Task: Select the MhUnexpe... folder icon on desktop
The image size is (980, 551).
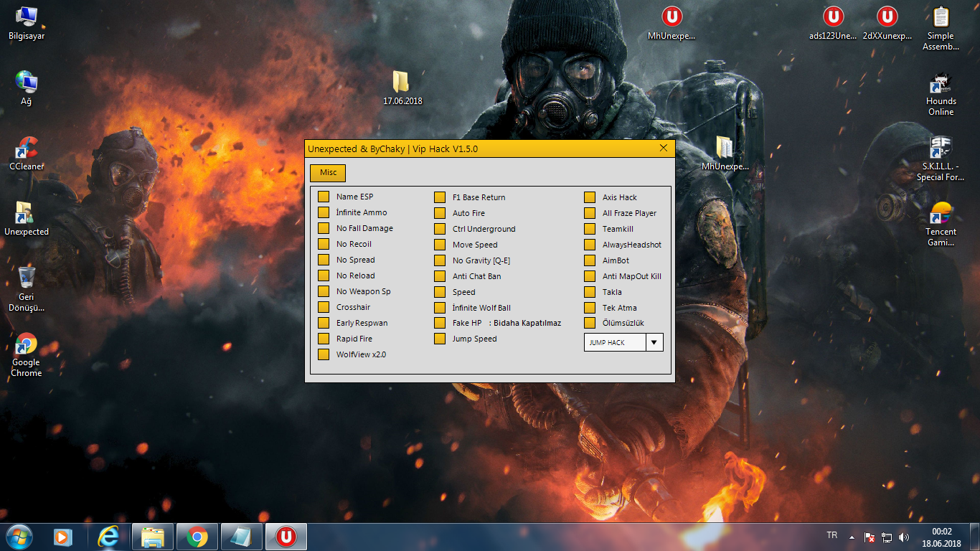Action: click(x=725, y=154)
